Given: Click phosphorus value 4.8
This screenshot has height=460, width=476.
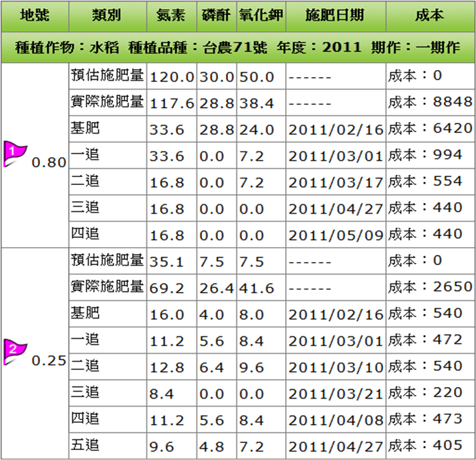Looking at the screenshot, I should click(212, 447).
